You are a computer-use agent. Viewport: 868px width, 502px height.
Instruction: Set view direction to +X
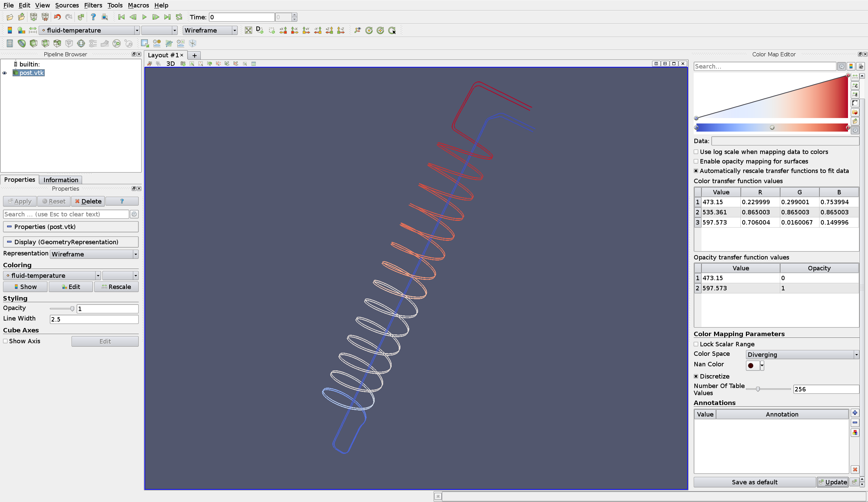pyautogui.click(x=283, y=30)
